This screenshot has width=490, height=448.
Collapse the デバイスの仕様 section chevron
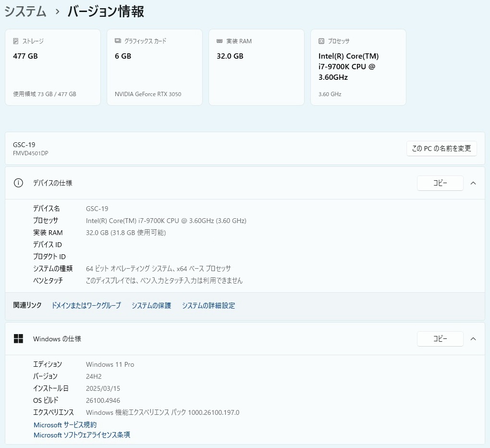point(473,183)
